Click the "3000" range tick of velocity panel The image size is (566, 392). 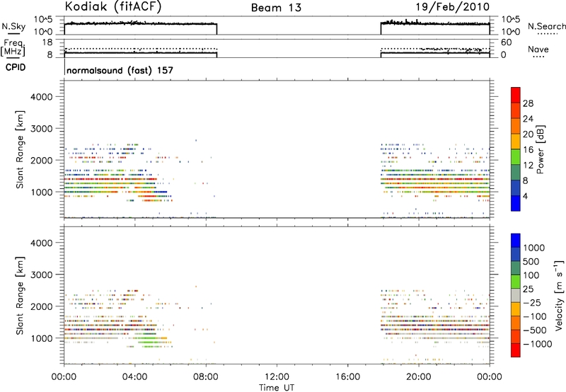(x=41, y=275)
